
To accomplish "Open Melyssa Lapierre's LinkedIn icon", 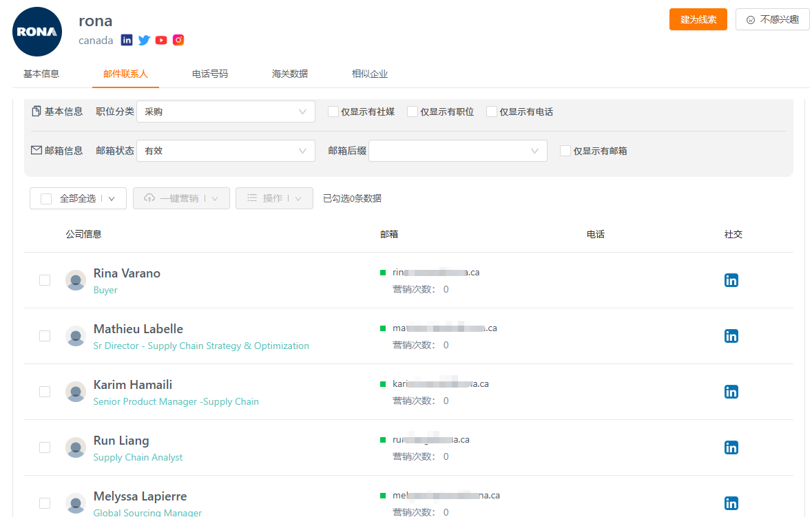I will tap(731, 503).
